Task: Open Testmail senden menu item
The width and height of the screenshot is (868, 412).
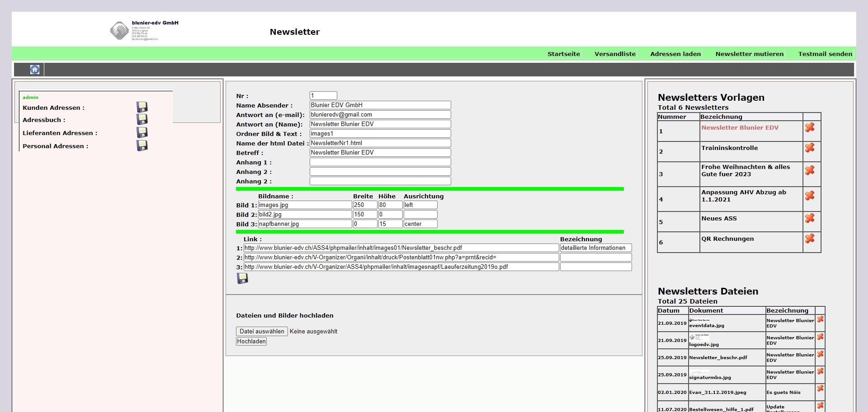Action: click(x=825, y=54)
